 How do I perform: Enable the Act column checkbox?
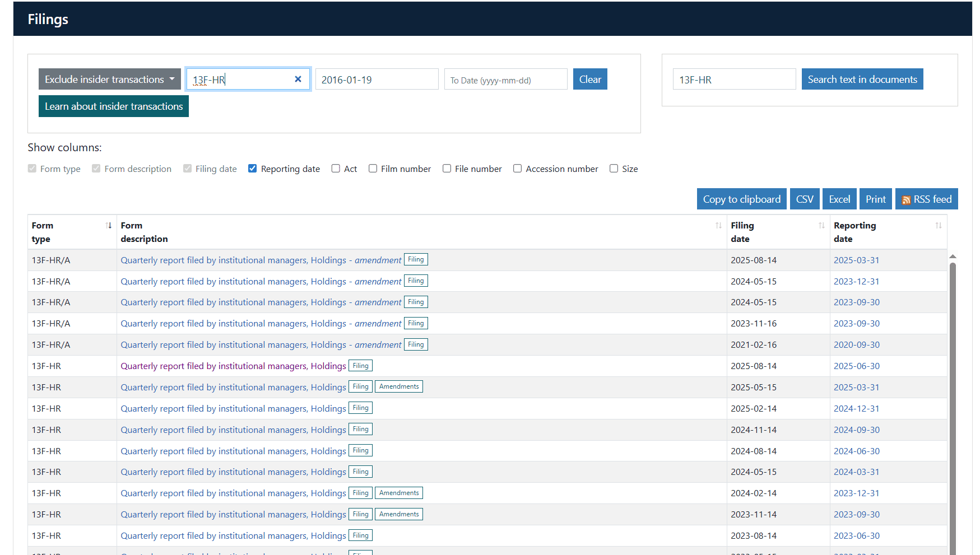tap(336, 169)
